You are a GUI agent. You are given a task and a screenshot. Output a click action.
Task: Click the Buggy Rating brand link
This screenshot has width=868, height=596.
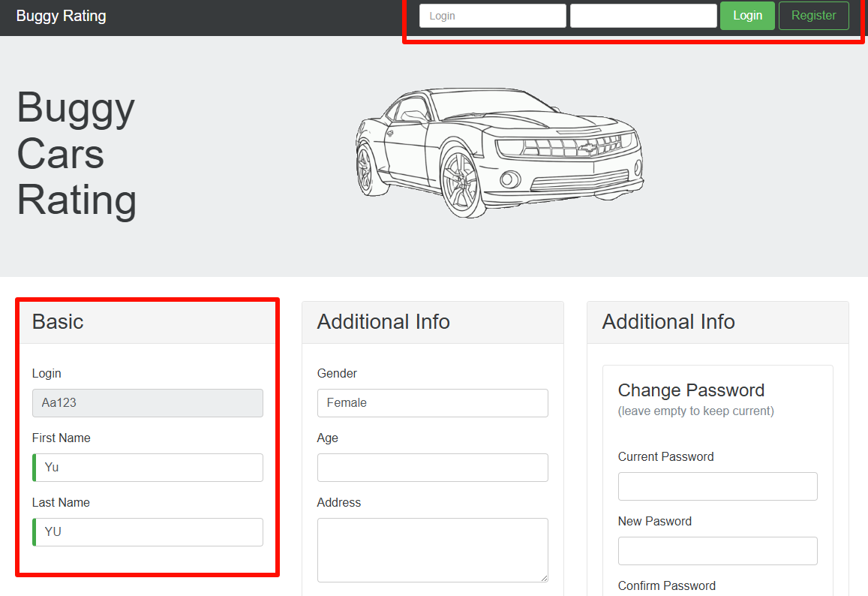(x=61, y=16)
